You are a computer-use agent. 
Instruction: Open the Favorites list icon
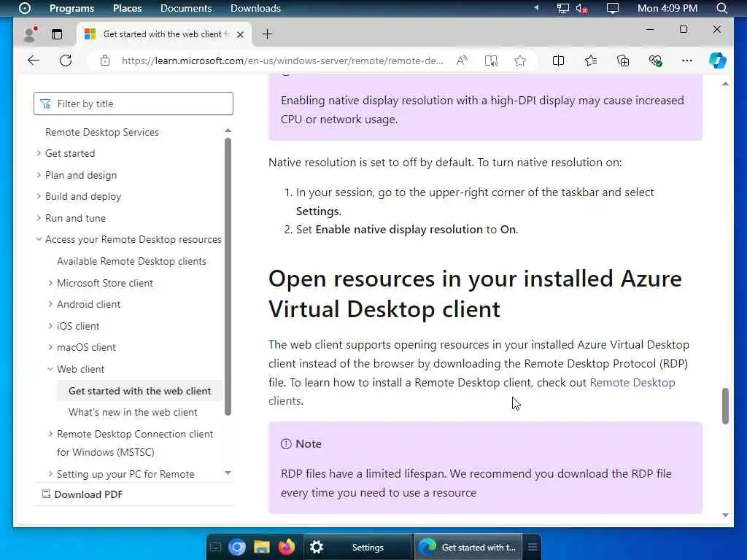click(x=591, y=61)
